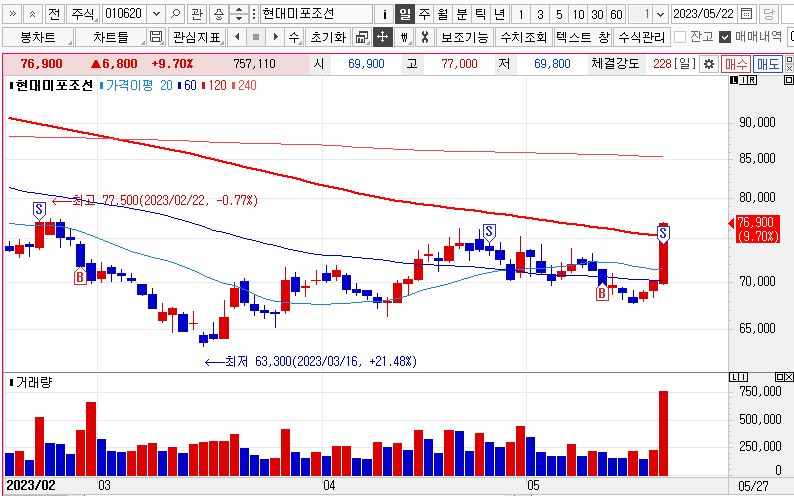Image resolution: width=794 pixels, height=496 pixels.
Task: Select the 30 interval button
Action: (598, 14)
